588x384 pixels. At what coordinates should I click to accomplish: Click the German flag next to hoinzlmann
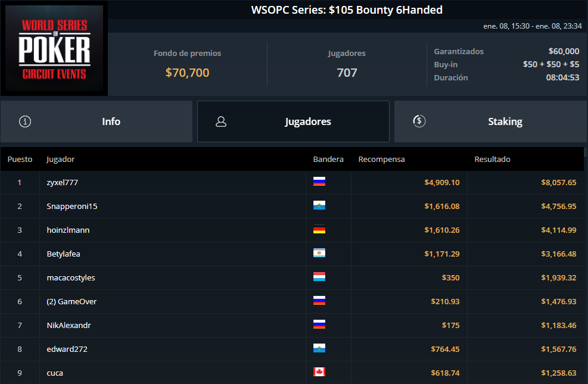[x=319, y=229]
